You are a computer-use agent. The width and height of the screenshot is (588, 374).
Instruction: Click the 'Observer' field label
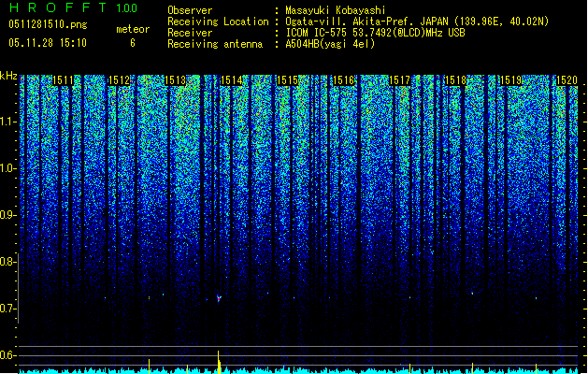190,10
